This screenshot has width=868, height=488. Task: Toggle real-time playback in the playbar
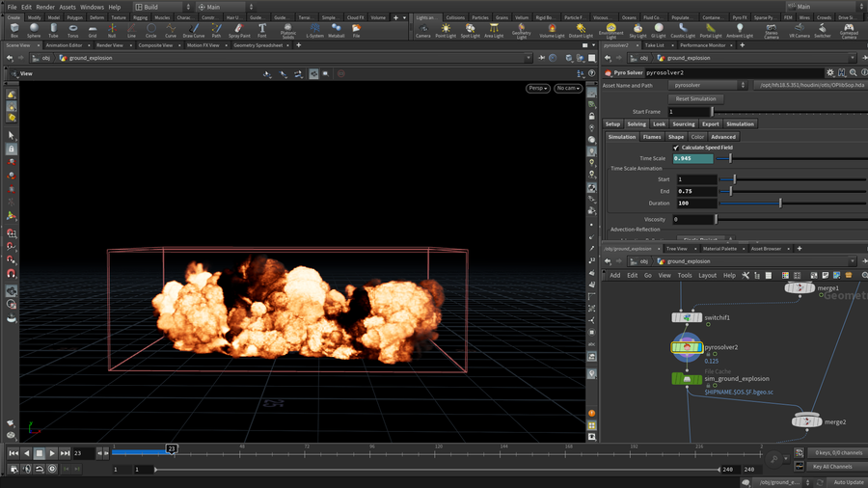[x=52, y=469]
